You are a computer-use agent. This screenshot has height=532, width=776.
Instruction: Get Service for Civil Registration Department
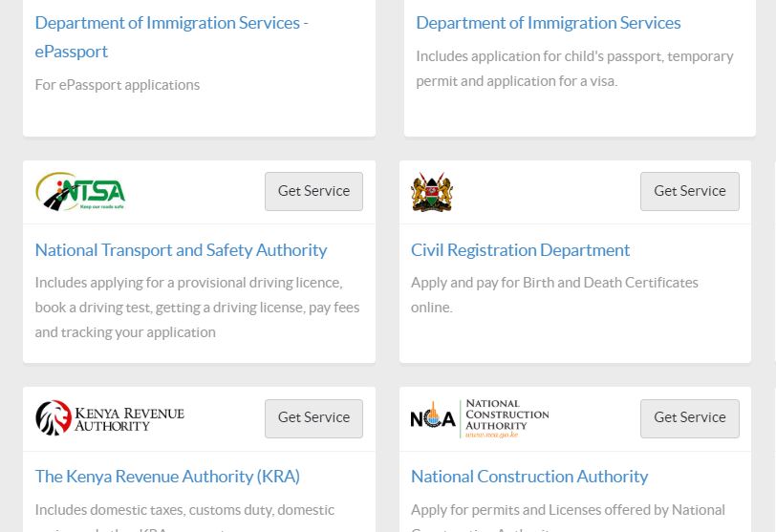[x=690, y=191]
